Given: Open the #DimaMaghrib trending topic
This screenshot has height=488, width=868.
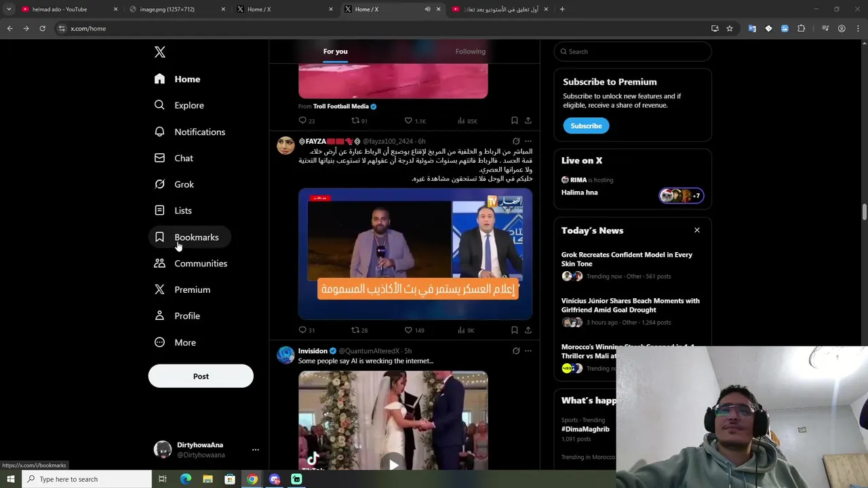Looking at the screenshot, I should pos(585,429).
